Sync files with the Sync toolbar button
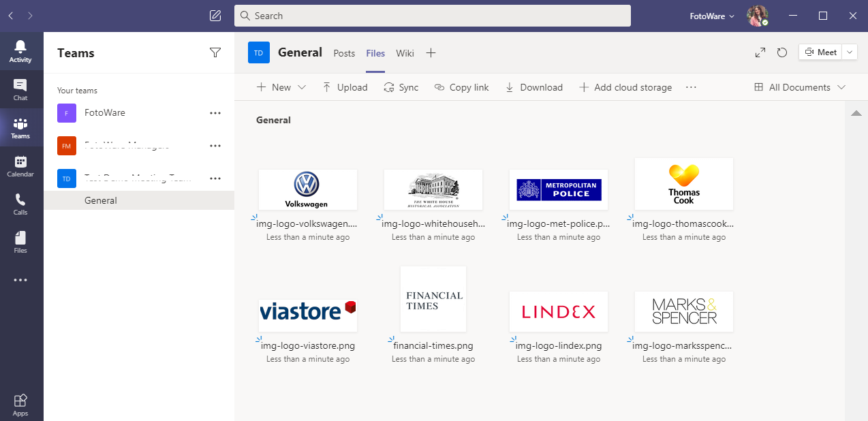This screenshot has height=421, width=868. [x=401, y=87]
